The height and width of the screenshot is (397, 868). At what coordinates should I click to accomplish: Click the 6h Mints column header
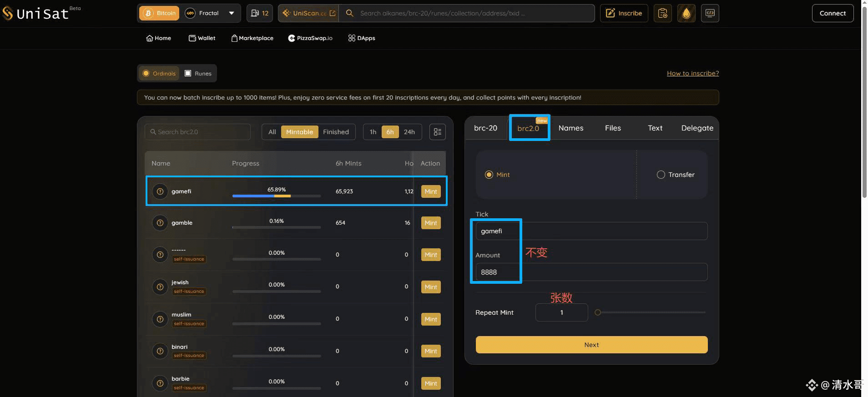click(348, 163)
